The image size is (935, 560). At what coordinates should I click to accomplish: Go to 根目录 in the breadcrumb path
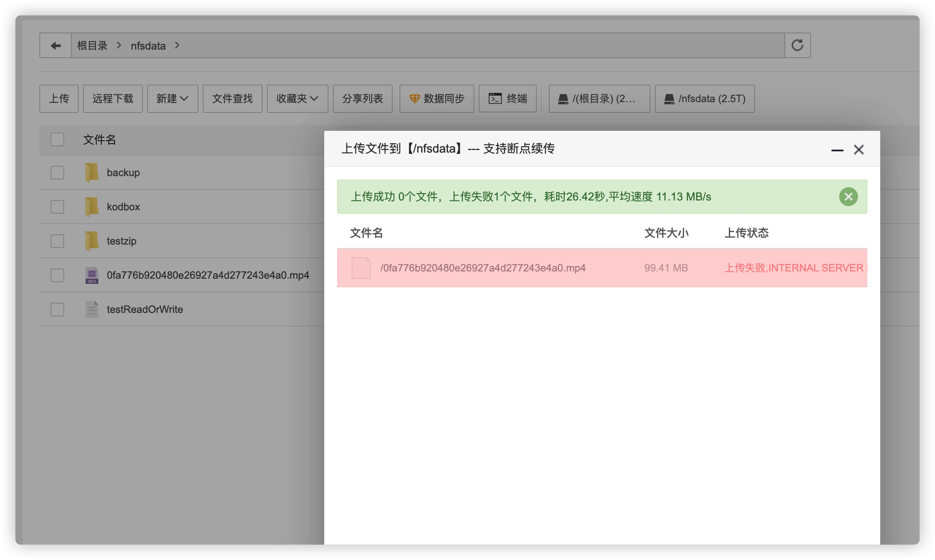tap(92, 45)
